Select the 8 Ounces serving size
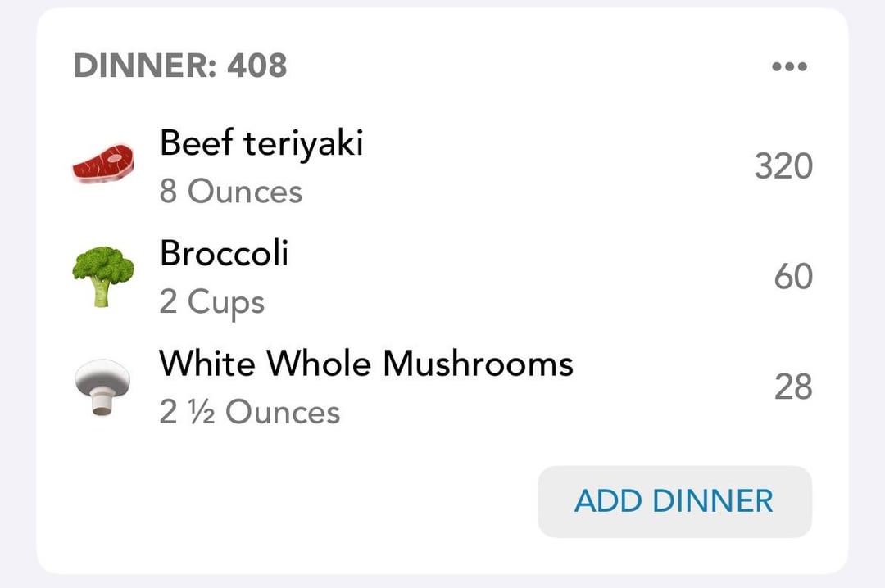 231,192
